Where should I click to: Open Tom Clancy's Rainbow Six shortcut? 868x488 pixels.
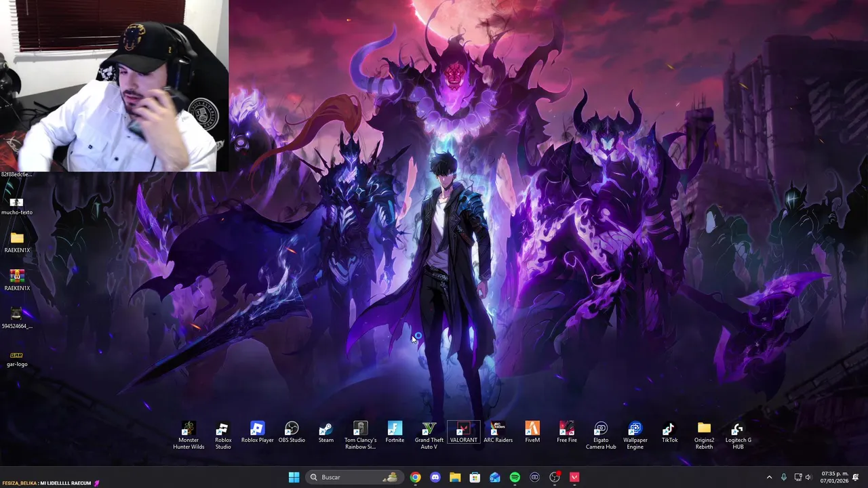[360, 436]
